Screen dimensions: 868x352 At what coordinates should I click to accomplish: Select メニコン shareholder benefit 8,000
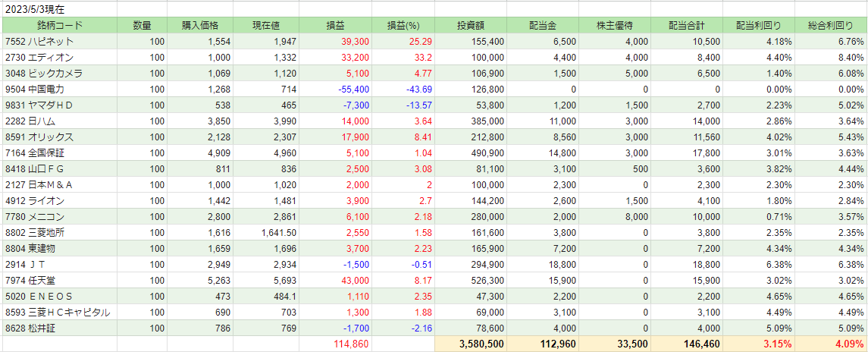(x=615, y=216)
